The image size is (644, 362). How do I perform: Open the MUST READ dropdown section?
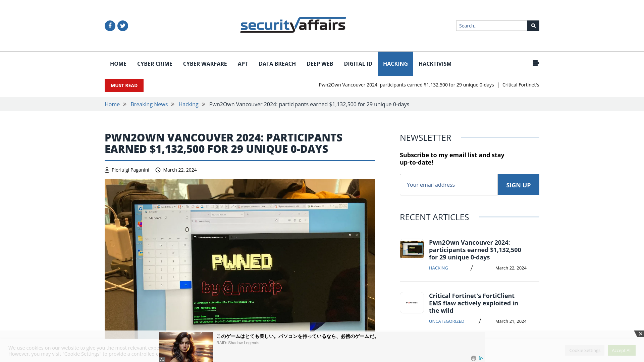(x=124, y=85)
